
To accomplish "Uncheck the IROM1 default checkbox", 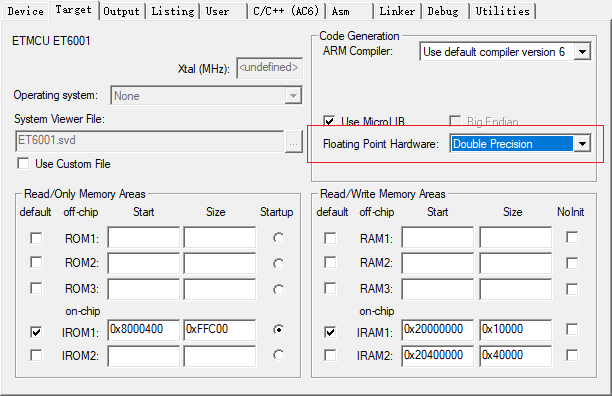I will coord(36,332).
